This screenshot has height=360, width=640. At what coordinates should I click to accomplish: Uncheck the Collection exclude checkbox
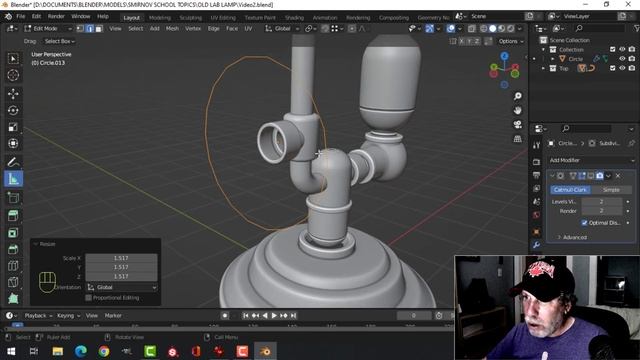pos(612,49)
